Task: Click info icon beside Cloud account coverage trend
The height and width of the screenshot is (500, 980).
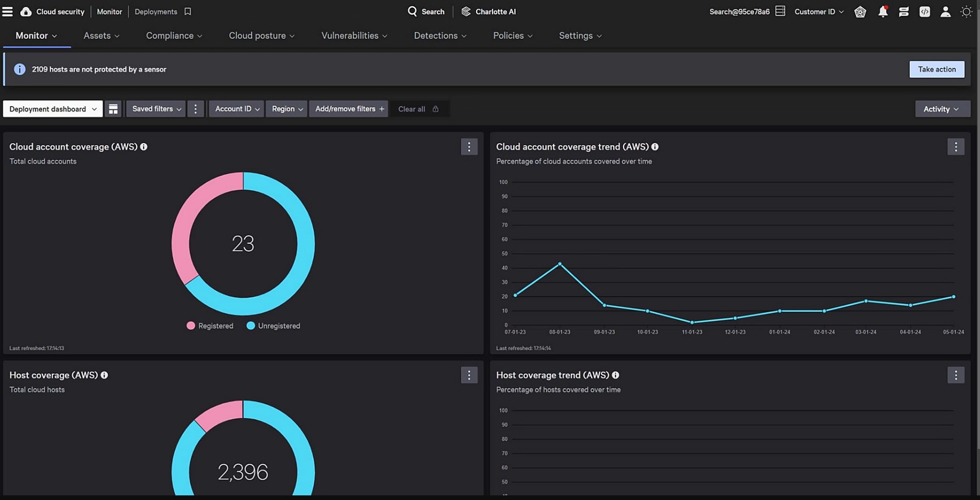Action: pyautogui.click(x=655, y=147)
